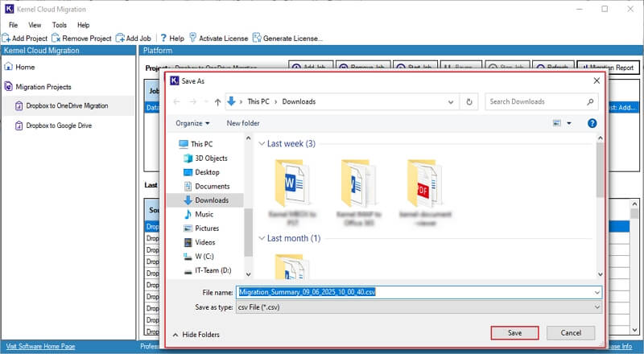Click the navigation tree scroll down arrow
644x354 pixels.
248,274
